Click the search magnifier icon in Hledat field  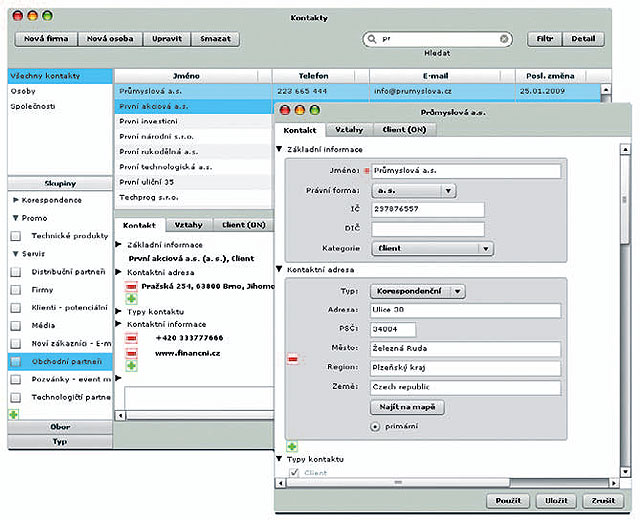[x=371, y=39]
